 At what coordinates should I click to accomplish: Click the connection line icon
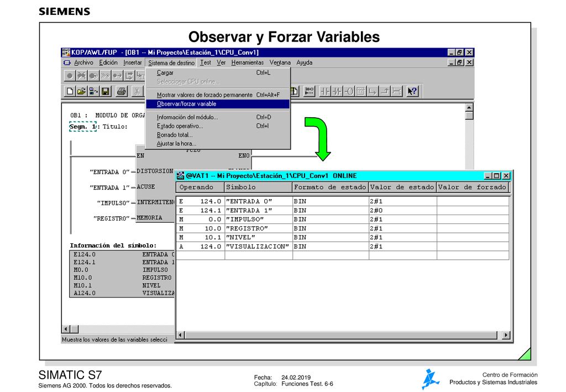click(396, 91)
